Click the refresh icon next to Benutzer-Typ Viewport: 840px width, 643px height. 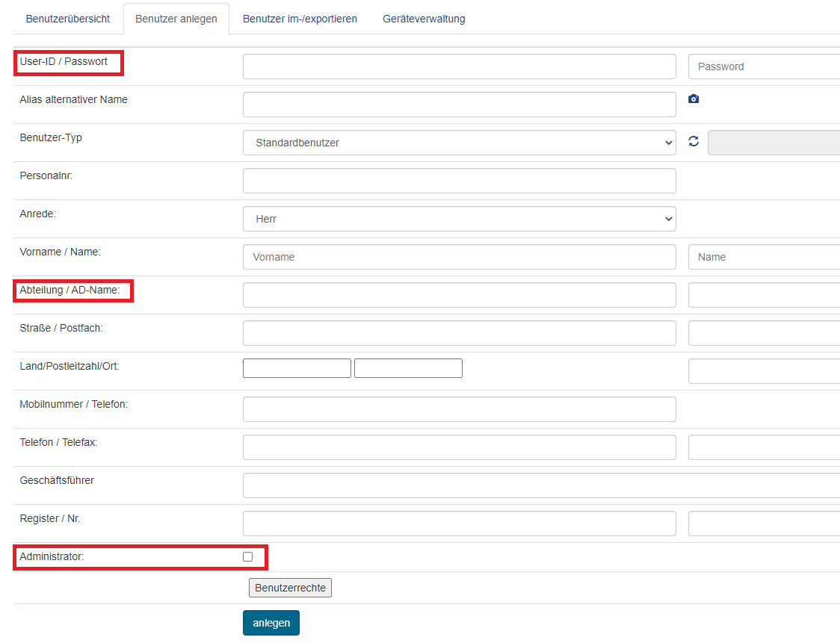point(694,142)
